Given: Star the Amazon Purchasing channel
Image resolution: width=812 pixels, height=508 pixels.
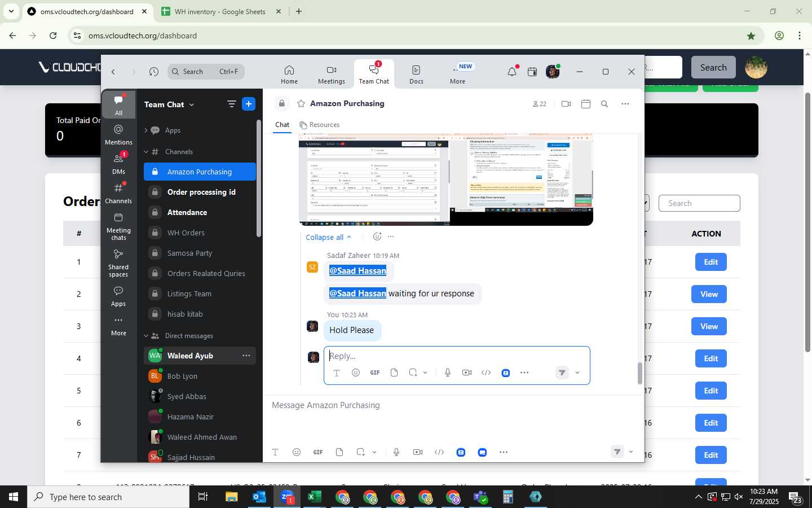Looking at the screenshot, I should click(x=301, y=104).
